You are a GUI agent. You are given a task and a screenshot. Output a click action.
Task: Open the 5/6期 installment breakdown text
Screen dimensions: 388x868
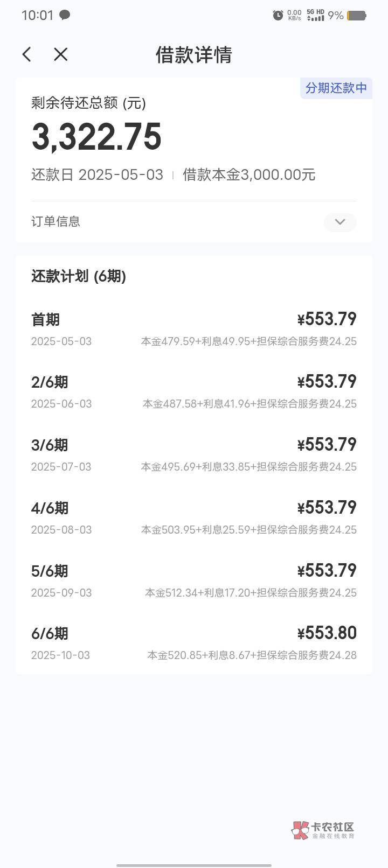click(251, 593)
